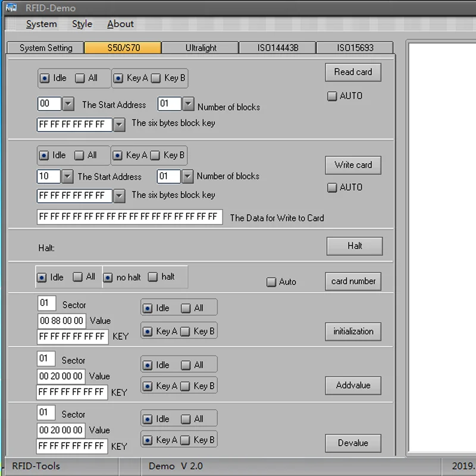Expand Write card six bytes block key dropdown
This screenshot has height=476, width=476.
pyautogui.click(x=120, y=196)
